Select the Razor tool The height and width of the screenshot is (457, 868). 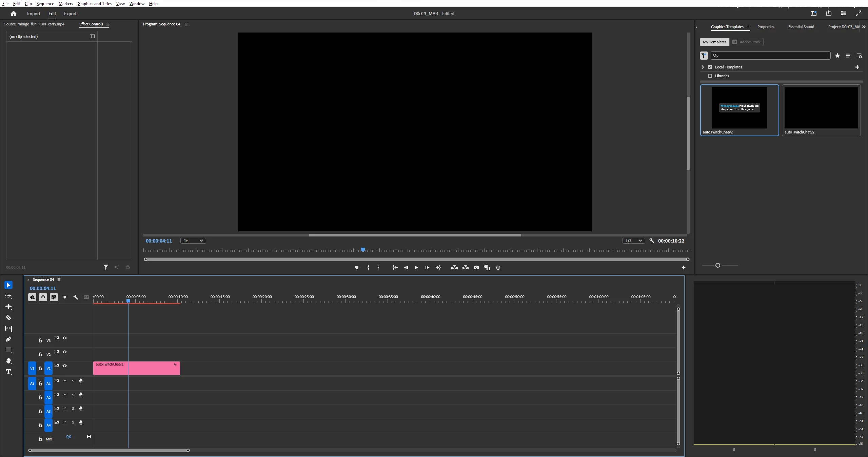click(8, 318)
